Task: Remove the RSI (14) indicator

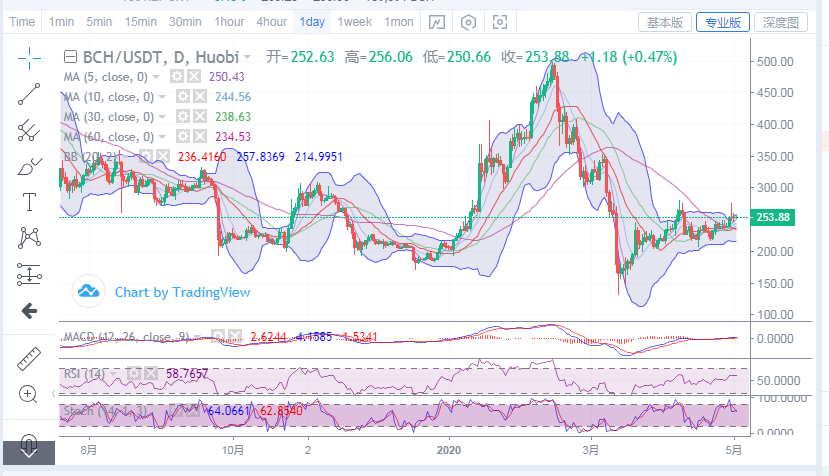Action: click(x=151, y=374)
